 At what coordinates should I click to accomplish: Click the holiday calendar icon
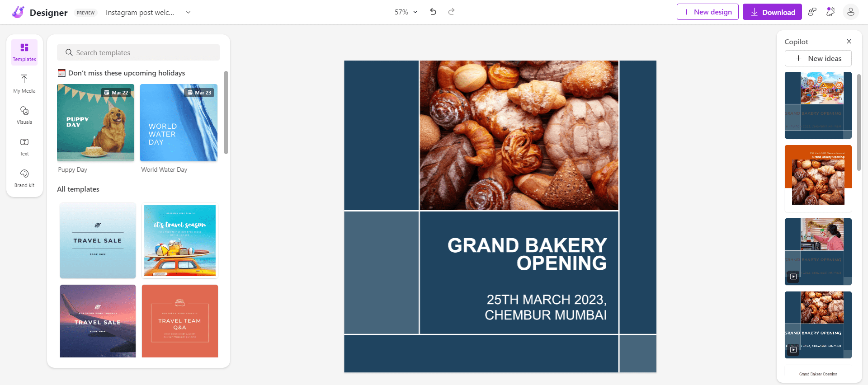point(61,73)
